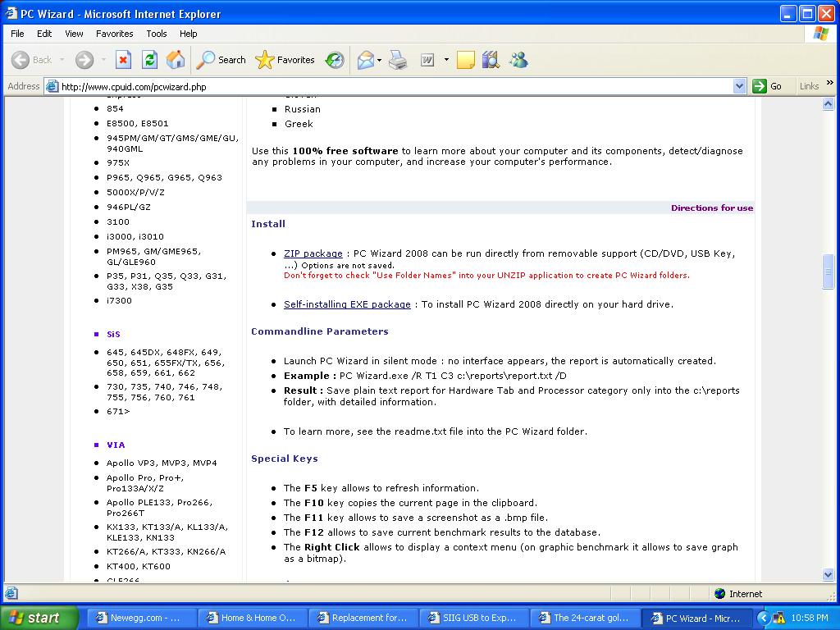Click the Edit with Word icon
The height and width of the screenshot is (630, 840).
click(427, 60)
